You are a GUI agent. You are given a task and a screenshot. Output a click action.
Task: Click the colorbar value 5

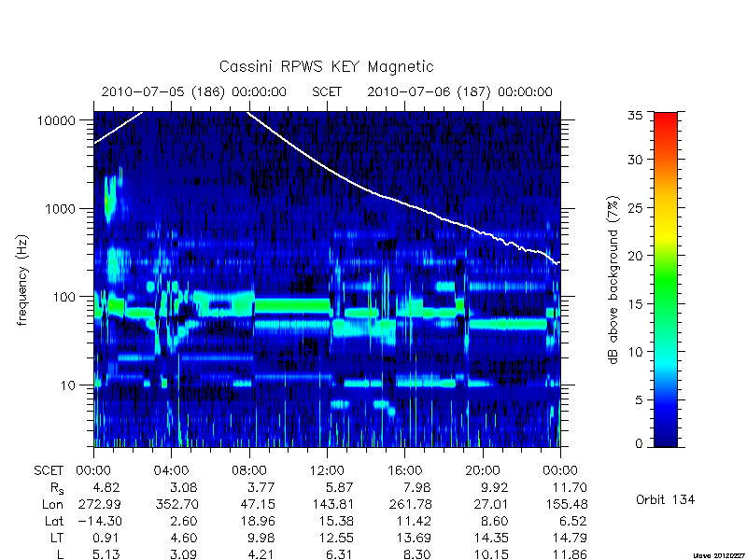(639, 400)
